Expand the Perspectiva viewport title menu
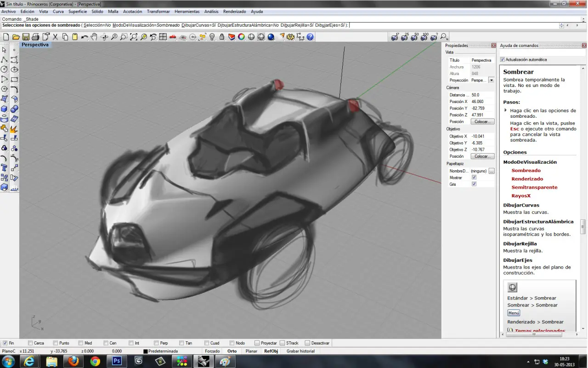 tap(35, 45)
